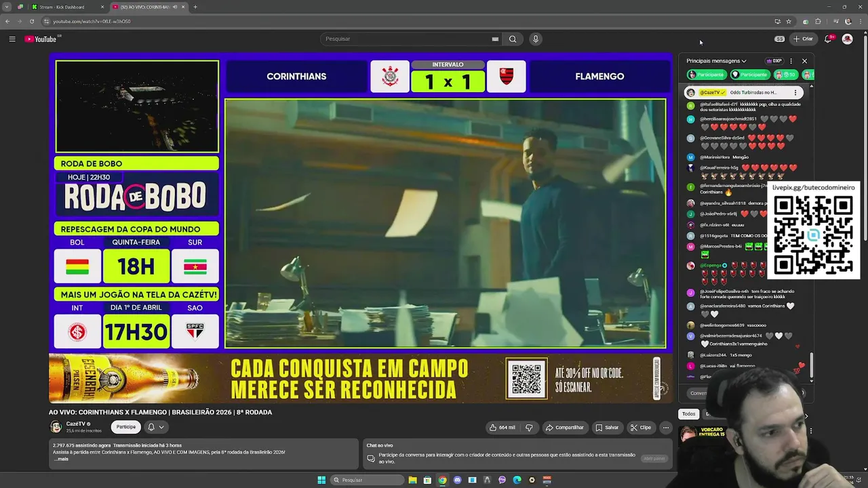The image size is (868, 488).
Task: Click the video title text
Action: click(160, 412)
